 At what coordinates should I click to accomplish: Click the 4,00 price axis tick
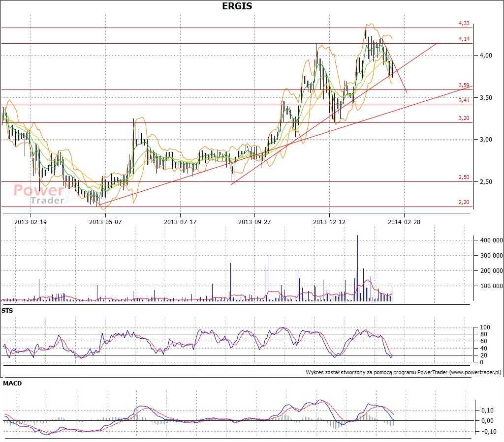[x=486, y=55]
